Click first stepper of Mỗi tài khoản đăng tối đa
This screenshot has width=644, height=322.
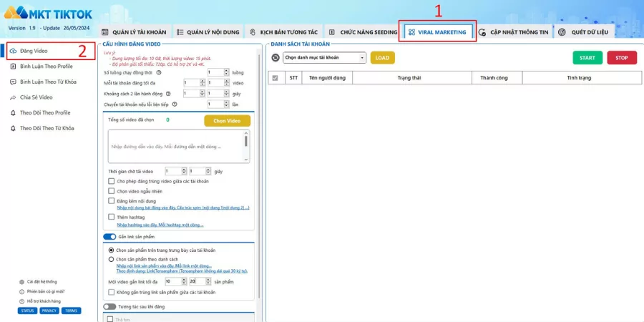point(202,83)
